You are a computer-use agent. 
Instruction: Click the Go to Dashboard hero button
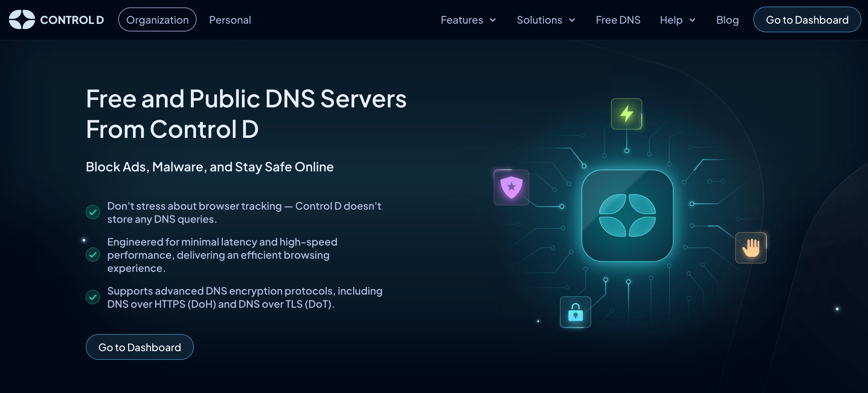139,347
